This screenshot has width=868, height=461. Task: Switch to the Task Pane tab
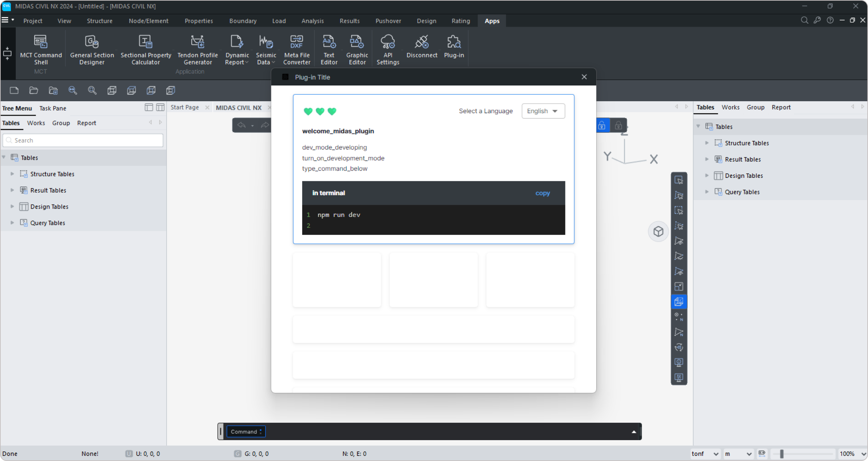53,108
